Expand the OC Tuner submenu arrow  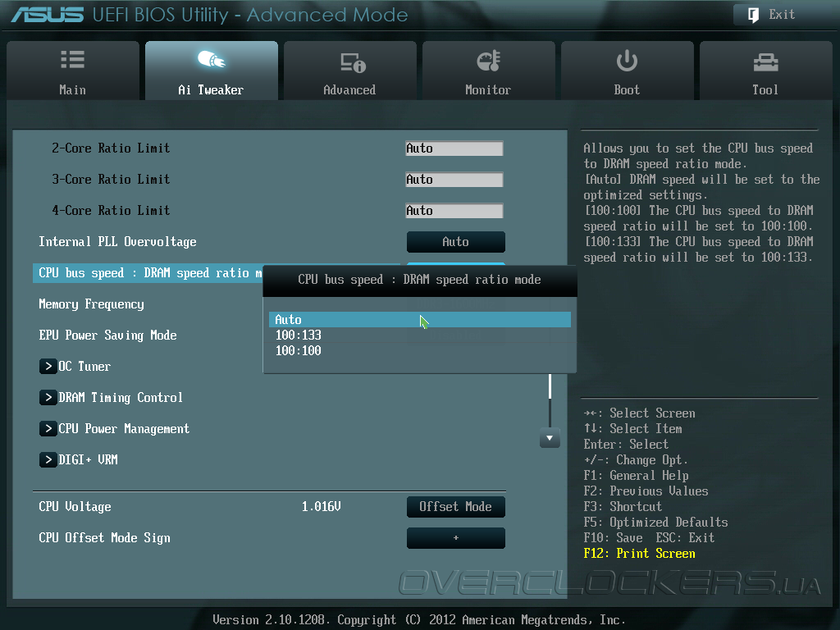click(x=48, y=367)
